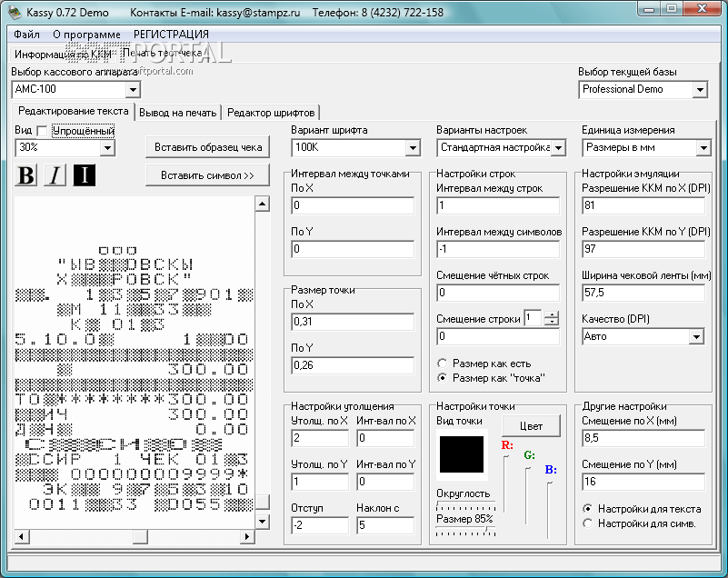This screenshot has height=578, width=728.
Task: Click the Утолщ. по Y input field
Action: click(x=320, y=482)
